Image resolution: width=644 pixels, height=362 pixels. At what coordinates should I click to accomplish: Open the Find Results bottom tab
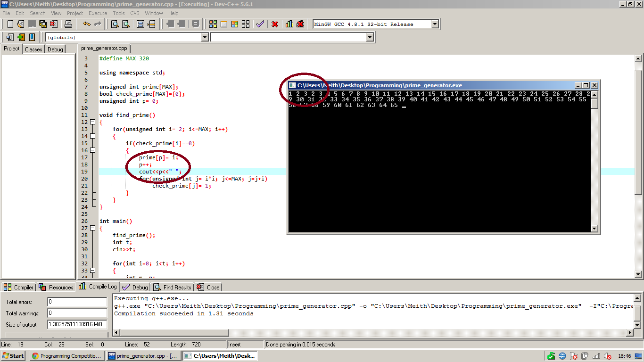tap(172, 287)
